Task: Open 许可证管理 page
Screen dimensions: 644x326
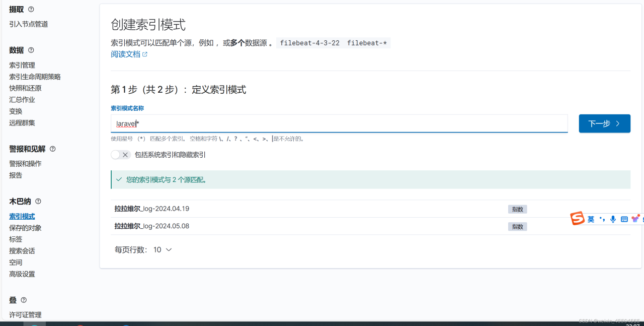Action: pos(25,315)
